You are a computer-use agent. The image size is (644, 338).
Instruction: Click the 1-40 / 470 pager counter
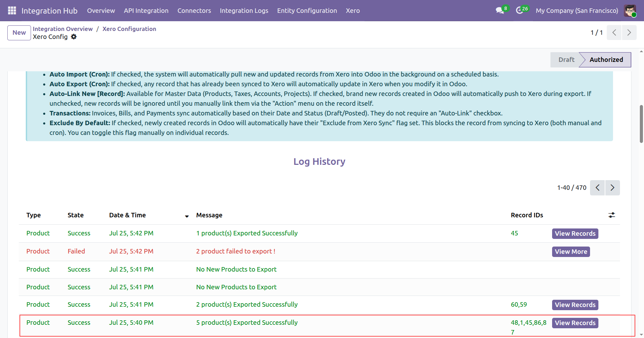pos(572,188)
